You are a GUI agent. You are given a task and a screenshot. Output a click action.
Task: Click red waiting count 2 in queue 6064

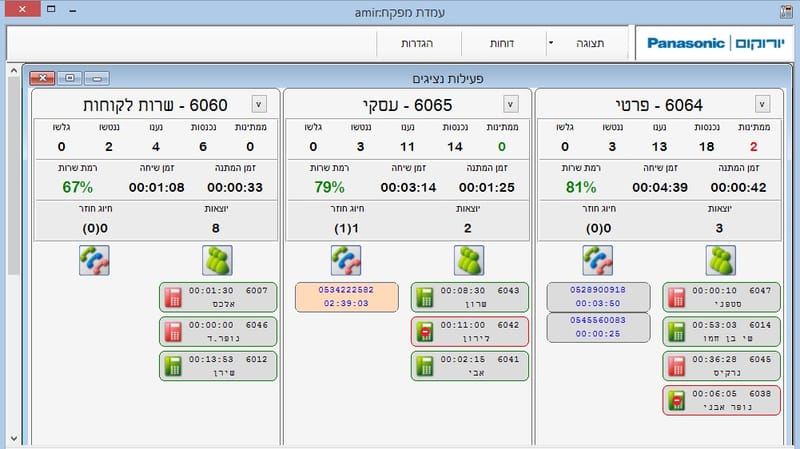tap(754, 147)
